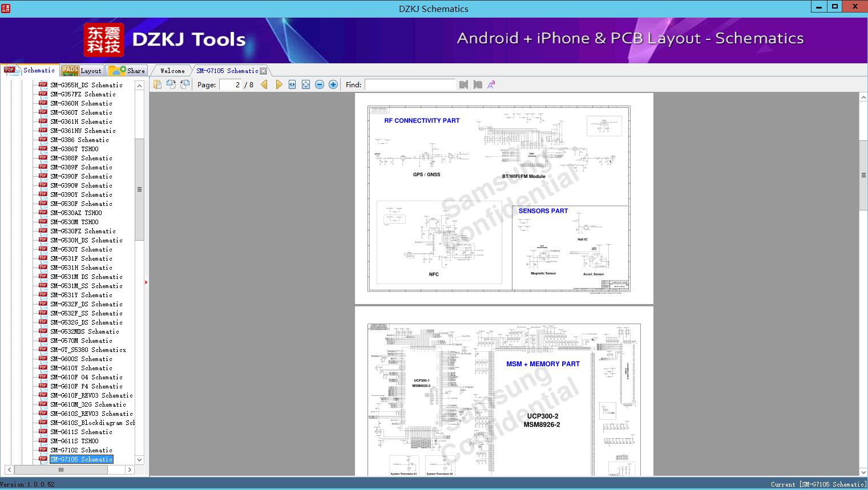Click the Version:1.0.0.52 status bar text
Screen dimensions: 868x490
(x=27, y=484)
